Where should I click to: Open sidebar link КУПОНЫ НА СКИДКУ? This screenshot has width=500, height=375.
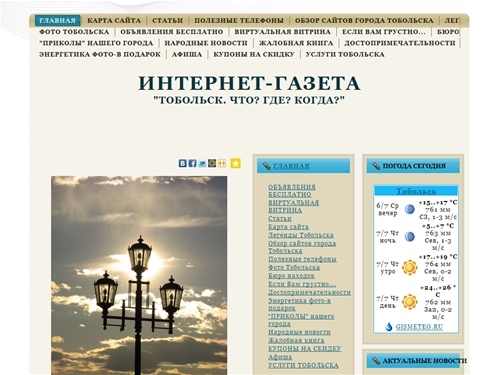(x=305, y=349)
